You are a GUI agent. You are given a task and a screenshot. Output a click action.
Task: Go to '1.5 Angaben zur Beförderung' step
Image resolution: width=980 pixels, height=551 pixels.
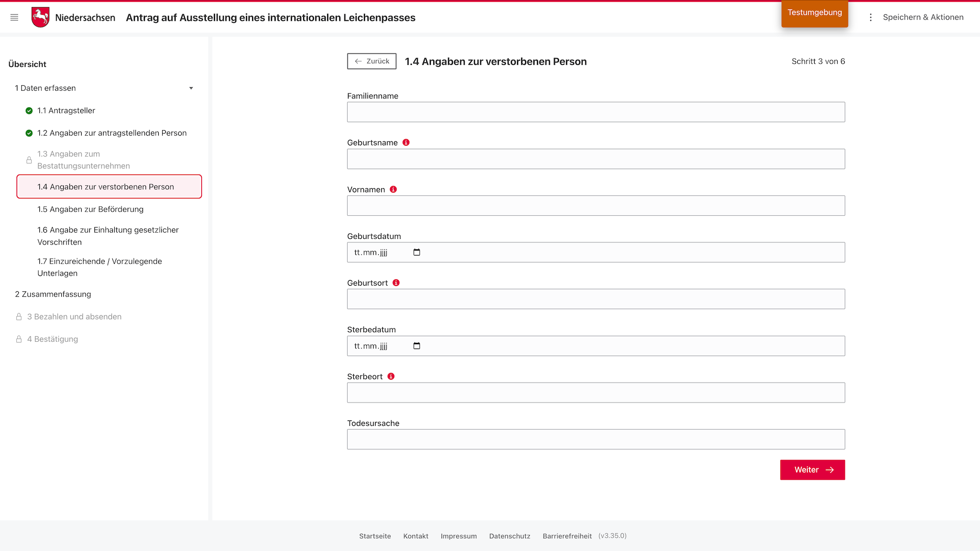coord(90,209)
